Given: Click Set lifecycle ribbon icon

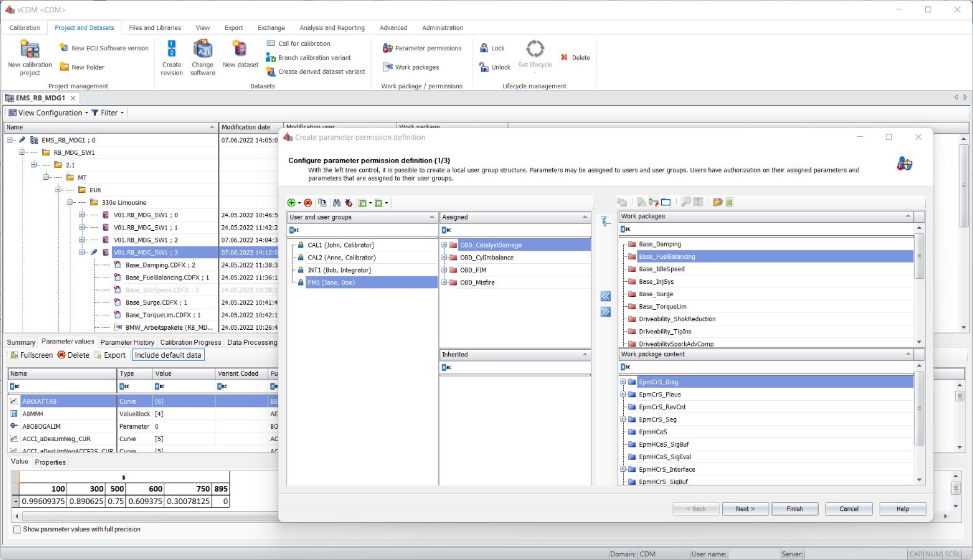Looking at the screenshot, I should (535, 49).
